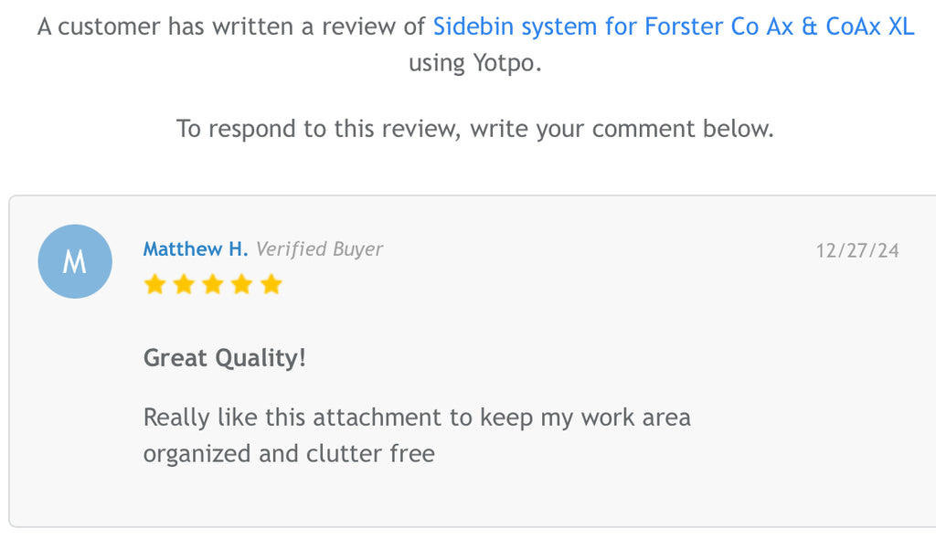Choose the fifth rating star
936x560 pixels.
pos(271,285)
